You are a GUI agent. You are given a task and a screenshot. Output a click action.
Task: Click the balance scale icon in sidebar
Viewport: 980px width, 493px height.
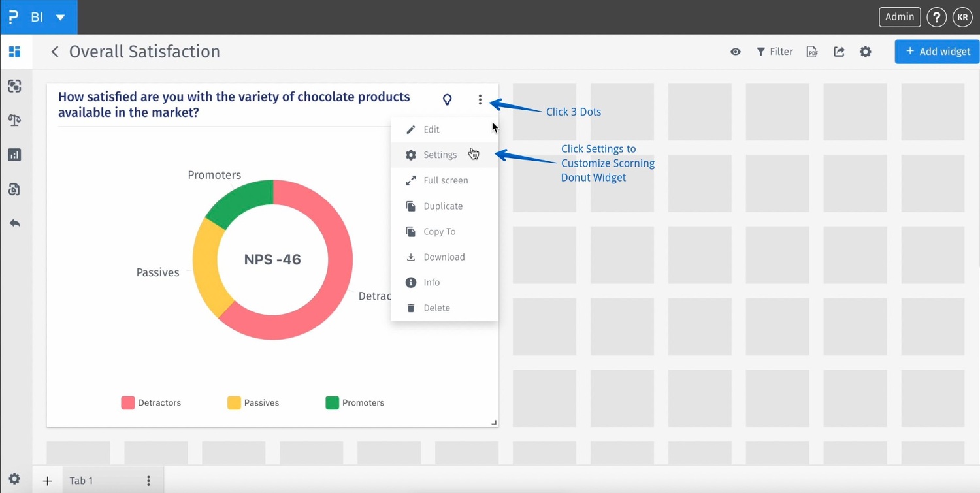tap(14, 120)
